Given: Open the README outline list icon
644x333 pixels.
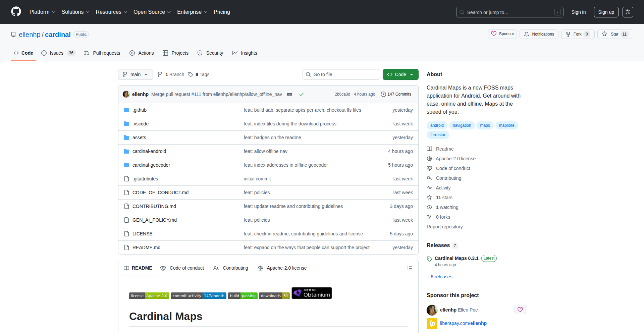Looking at the screenshot, I should [410, 268].
